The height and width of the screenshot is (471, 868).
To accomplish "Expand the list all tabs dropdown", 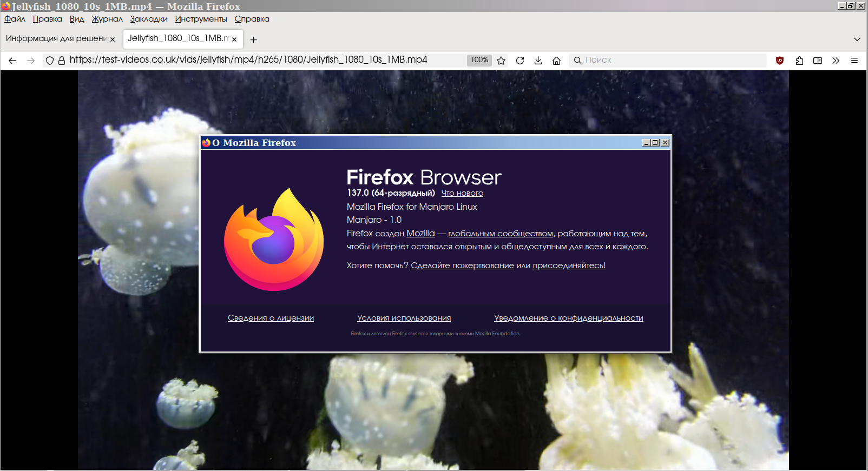I will tap(857, 39).
